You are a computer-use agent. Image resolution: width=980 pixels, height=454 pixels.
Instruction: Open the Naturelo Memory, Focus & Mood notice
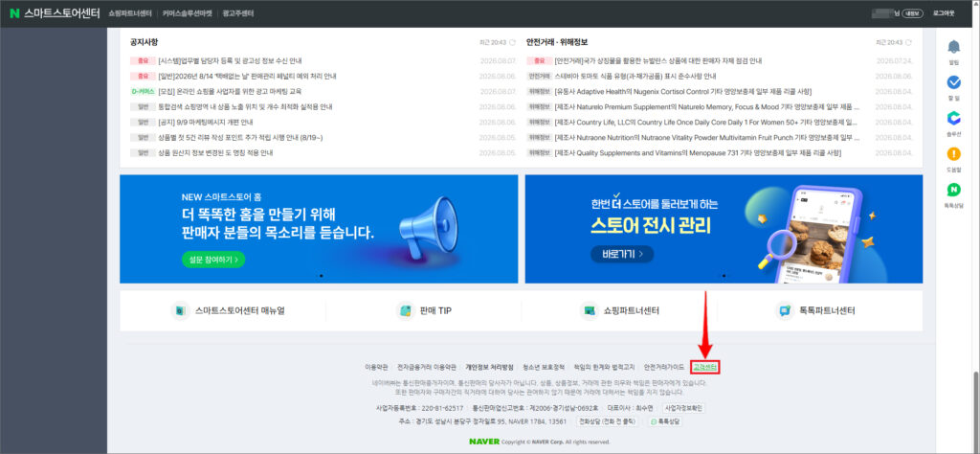coord(707,107)
